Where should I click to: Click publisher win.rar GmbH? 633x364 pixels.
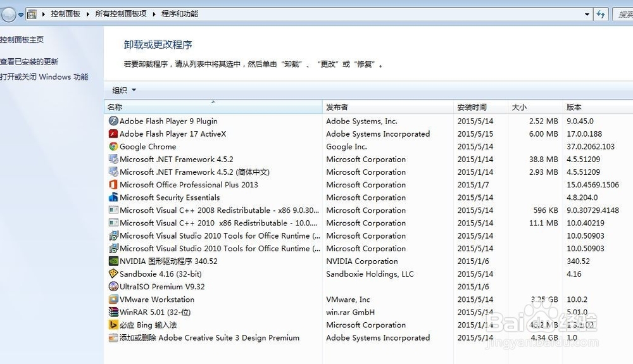coord(351,312)
